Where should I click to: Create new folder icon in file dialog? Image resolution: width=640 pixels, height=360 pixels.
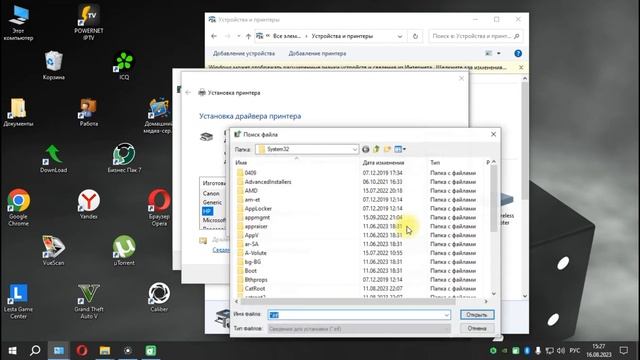(387, 149)
